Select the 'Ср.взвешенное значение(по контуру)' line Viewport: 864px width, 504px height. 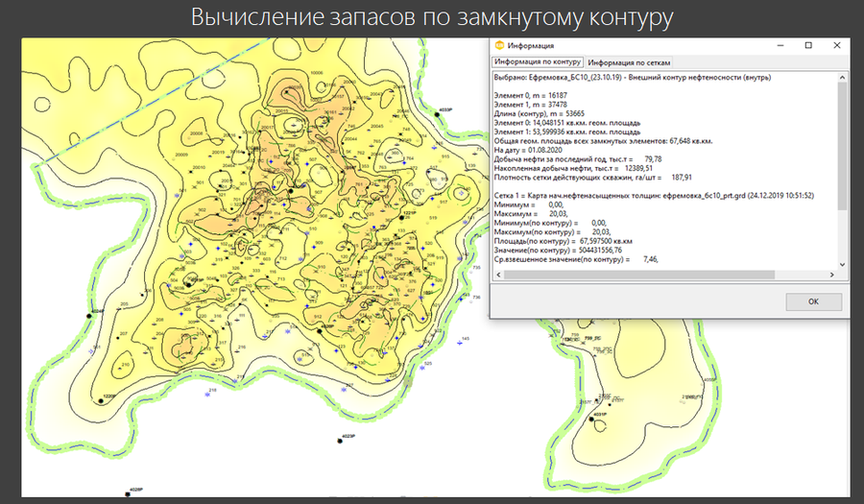pyautogui.click(x=576, y=259)
